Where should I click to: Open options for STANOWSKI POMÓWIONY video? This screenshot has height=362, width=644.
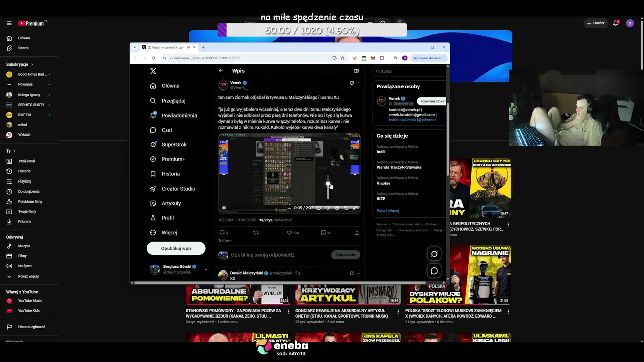pos(289,312)
